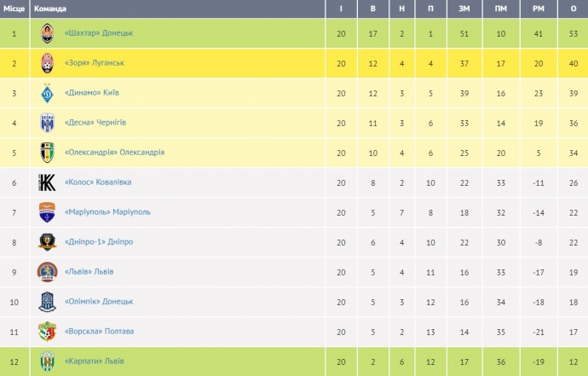Click the Olimpik Donetsk club logo
Viewport: 588px width, 376px height.
click(x=48, y=302)
